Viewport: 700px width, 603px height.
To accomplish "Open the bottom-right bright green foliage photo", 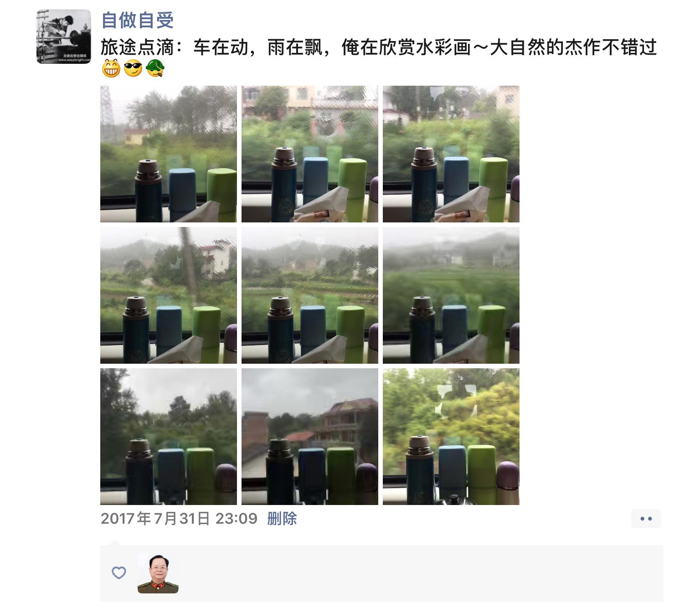I will point(451,437).
